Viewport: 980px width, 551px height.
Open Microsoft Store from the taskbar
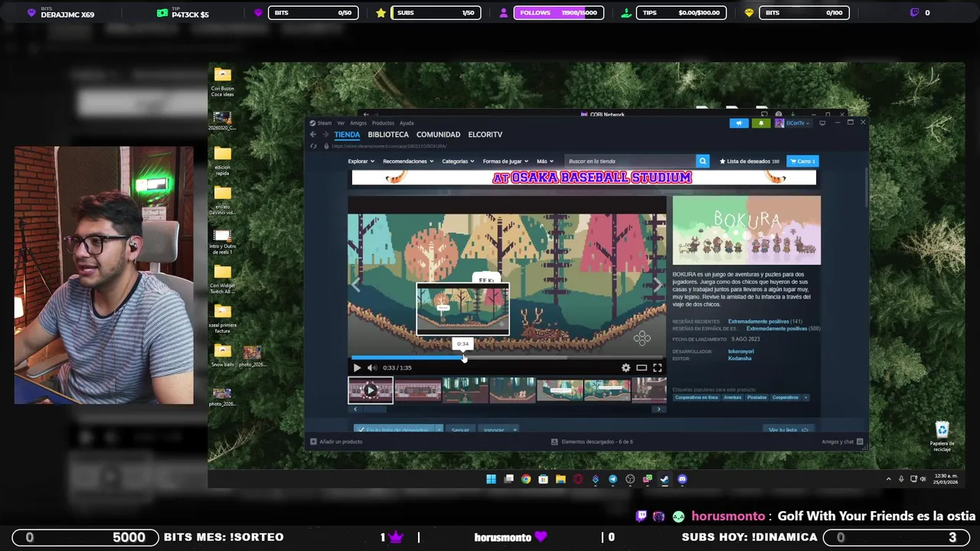(x=543, y=479)
